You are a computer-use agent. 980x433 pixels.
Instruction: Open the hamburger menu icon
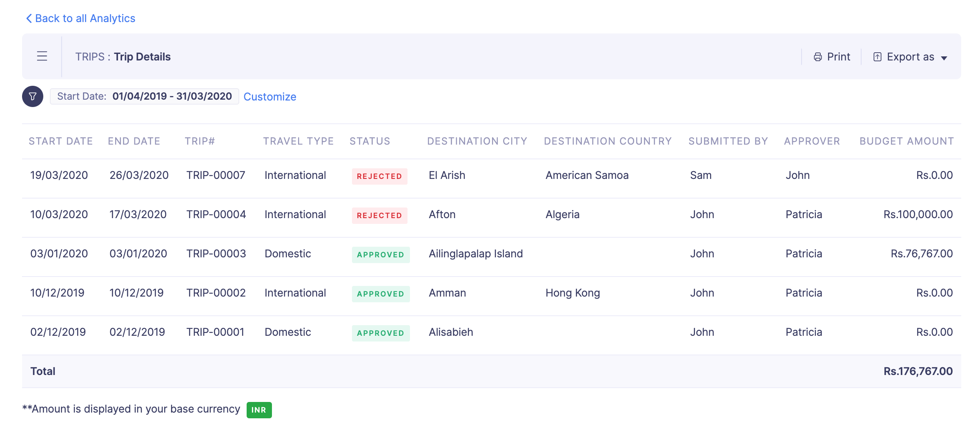tap(42, 56)
